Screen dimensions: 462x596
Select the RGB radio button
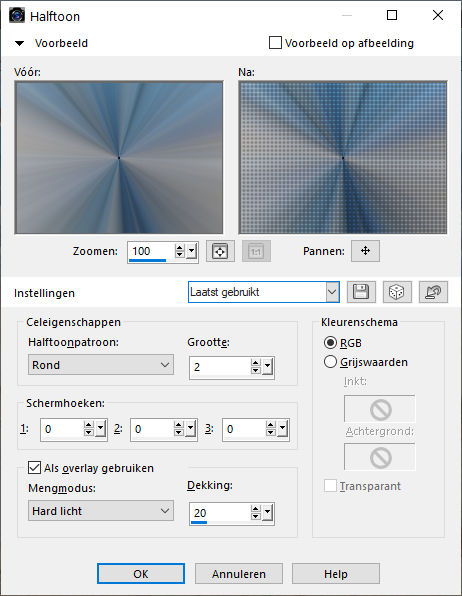tap(330, 342)
